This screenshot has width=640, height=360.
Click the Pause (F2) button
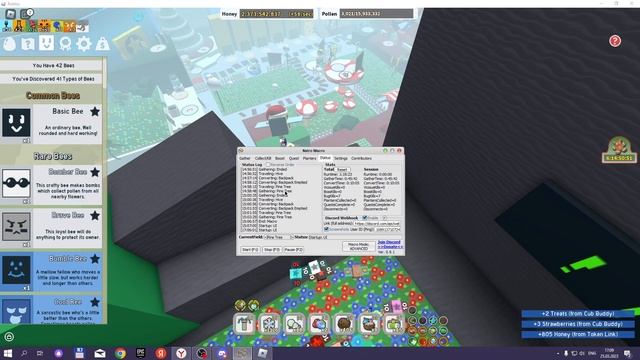(x=293, y=249)
